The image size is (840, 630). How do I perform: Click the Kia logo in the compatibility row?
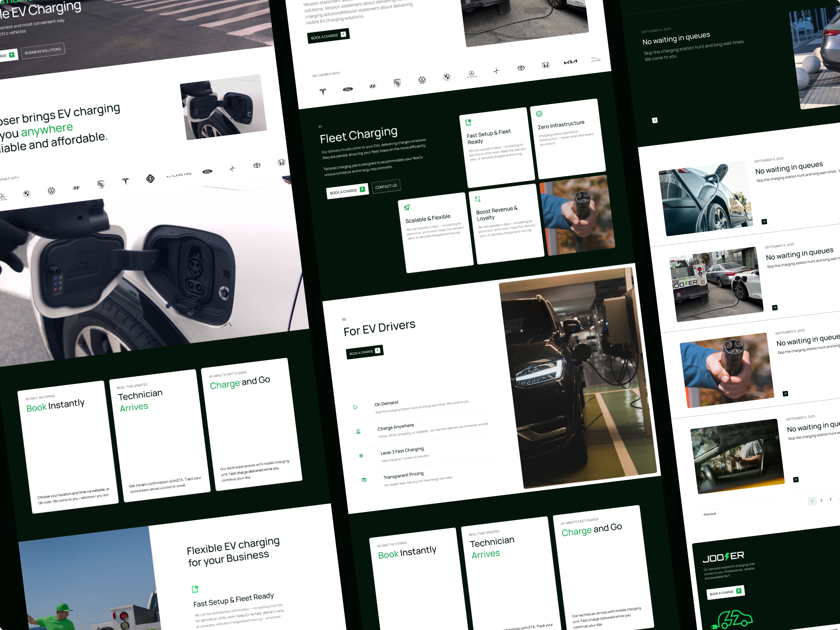tap(570, 62)
